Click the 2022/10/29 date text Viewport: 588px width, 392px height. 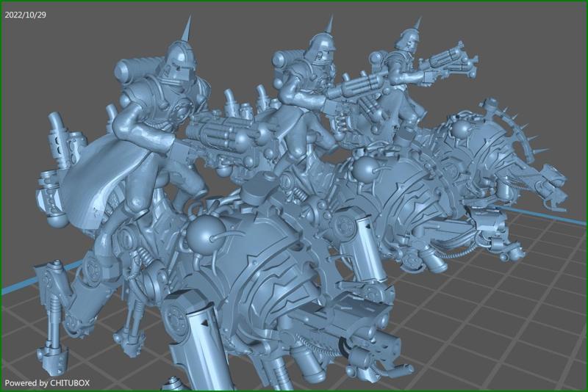point(26,15)
